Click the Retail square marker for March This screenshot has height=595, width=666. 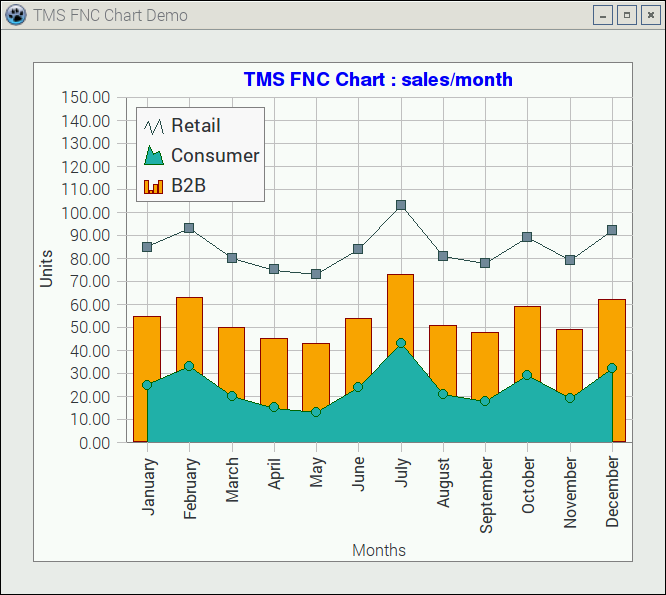[x=232, y=258]
